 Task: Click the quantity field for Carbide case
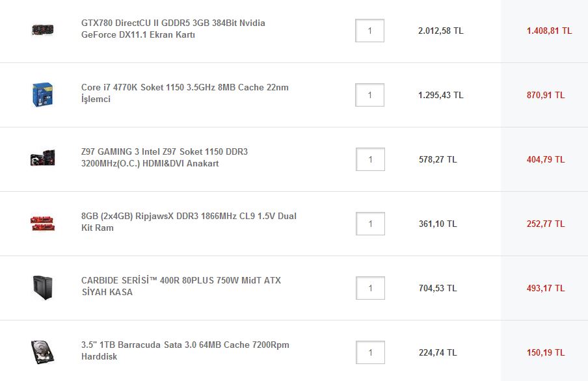click(369, 288)
